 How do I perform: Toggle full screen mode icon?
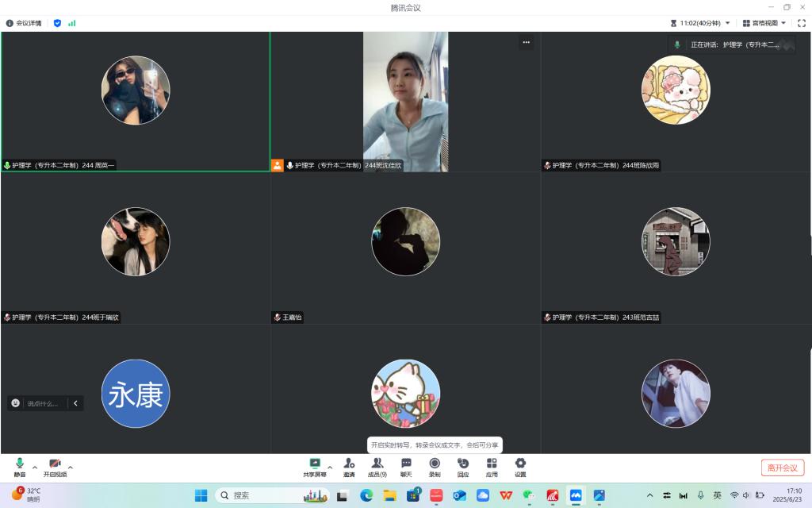tap(801, 23)
